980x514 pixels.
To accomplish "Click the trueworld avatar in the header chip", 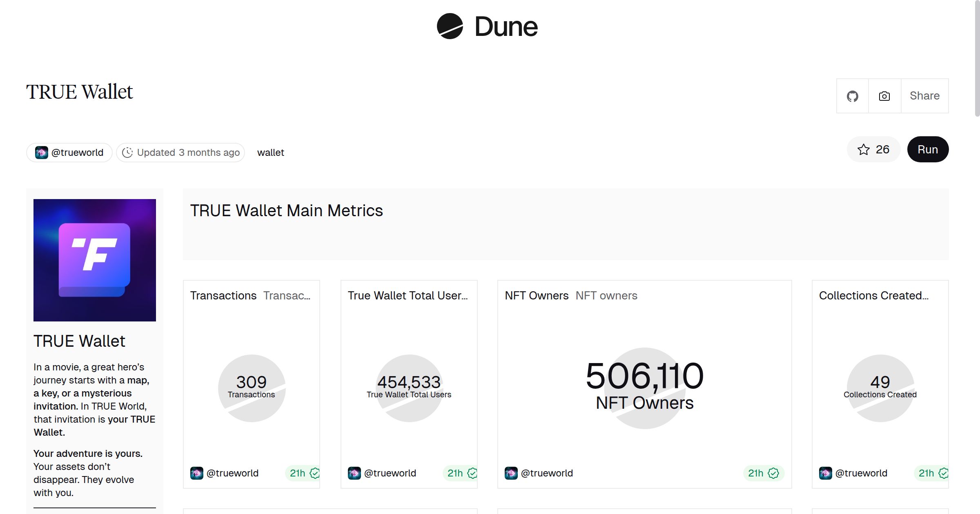I will pyautogui.click(x=42, y=153).
